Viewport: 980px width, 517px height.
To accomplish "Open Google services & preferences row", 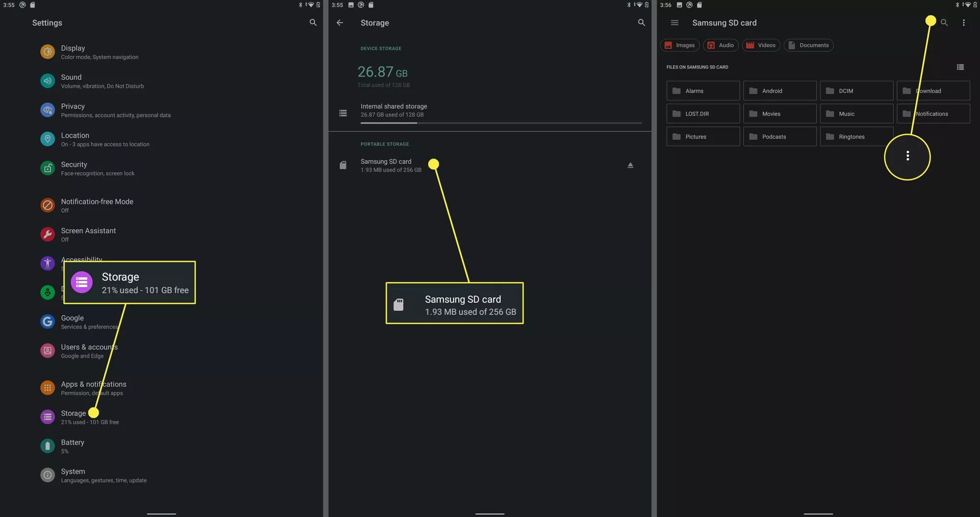I will (162, 321).
